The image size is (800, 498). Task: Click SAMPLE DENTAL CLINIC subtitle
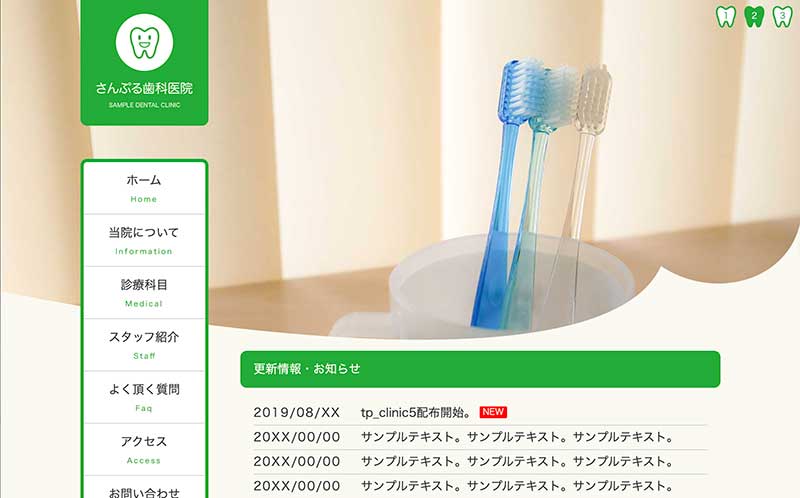(144, 105)
